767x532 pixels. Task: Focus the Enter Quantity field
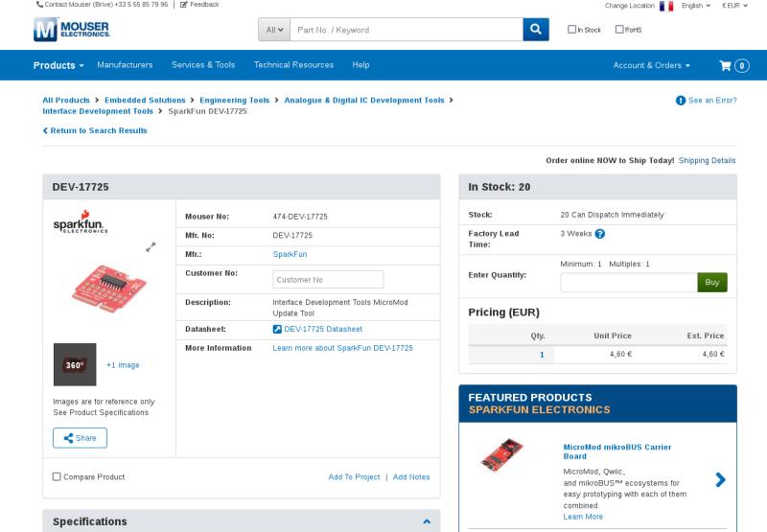pos(629,282)
